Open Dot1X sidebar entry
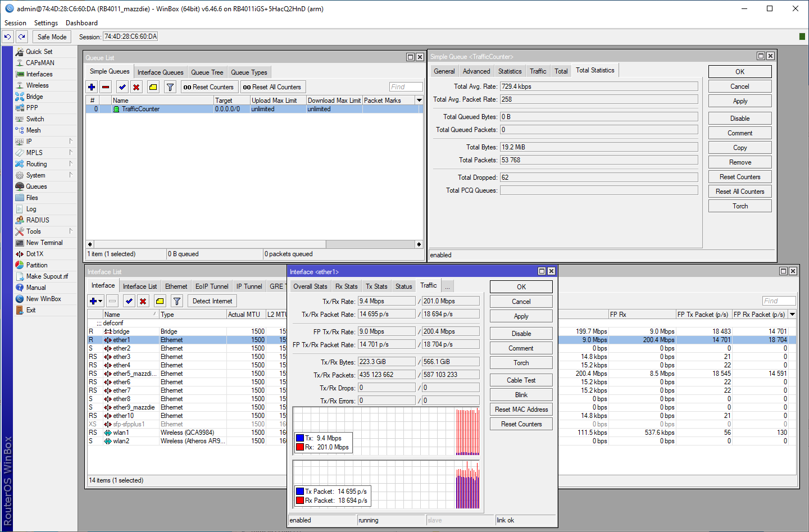The image size is (809, 532). [x=35, y=254]
